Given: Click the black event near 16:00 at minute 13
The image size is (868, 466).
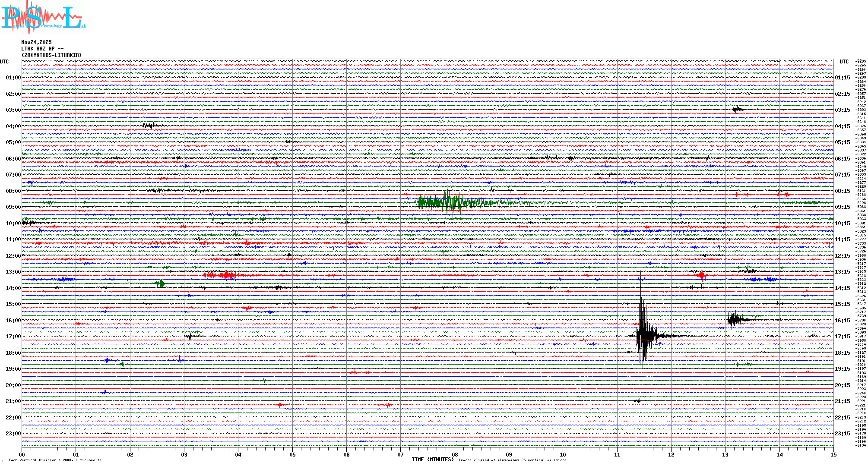Looking at the screenshot, I should (x=734, y=320).
